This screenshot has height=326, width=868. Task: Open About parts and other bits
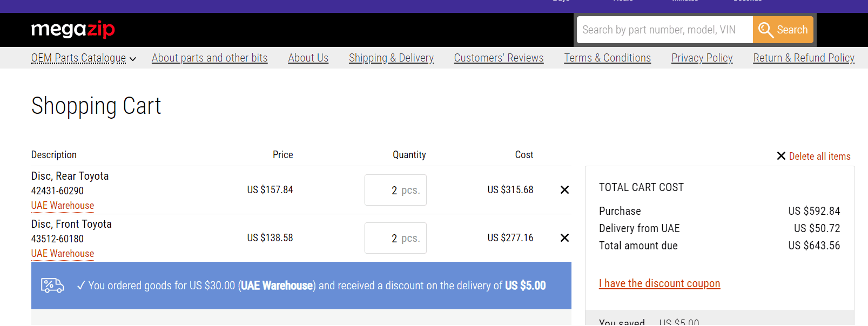[x=210, y=58]
